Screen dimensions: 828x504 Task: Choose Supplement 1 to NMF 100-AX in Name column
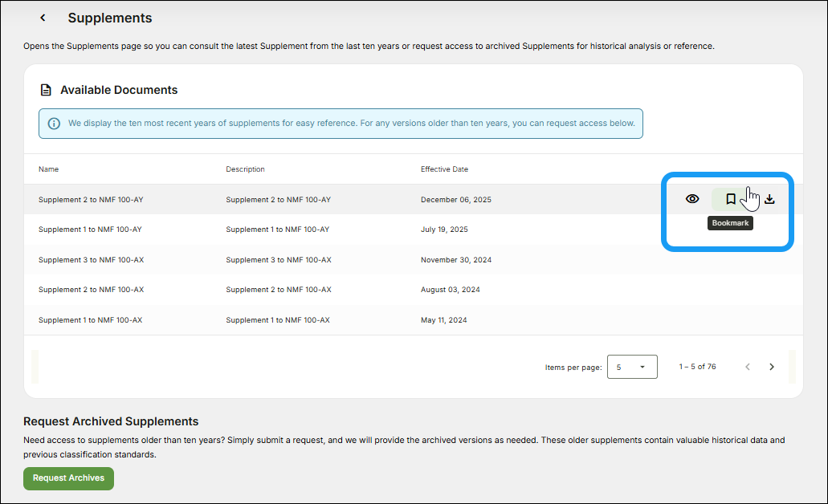coord(90,320)
